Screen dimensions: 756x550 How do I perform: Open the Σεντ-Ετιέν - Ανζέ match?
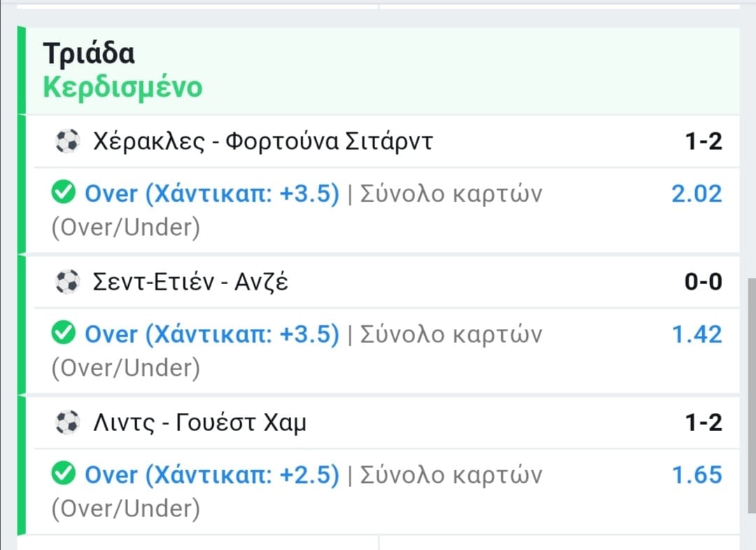pyautogui.click(x=190, y=283)
